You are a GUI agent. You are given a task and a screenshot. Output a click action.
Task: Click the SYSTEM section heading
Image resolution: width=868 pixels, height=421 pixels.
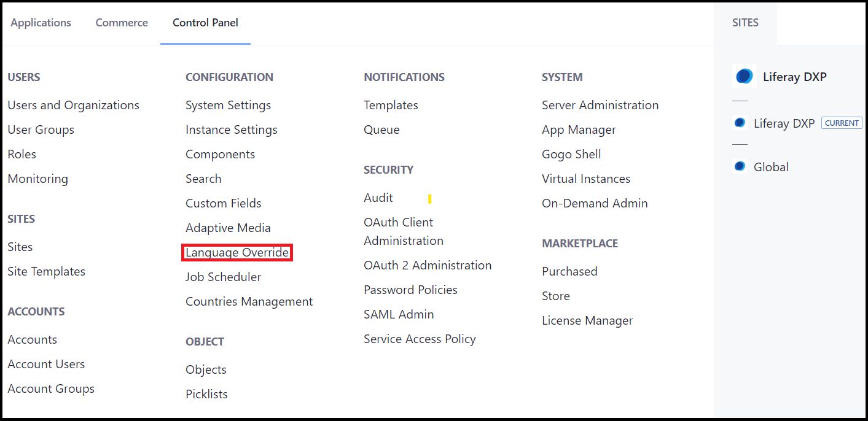tap(562, 77)
